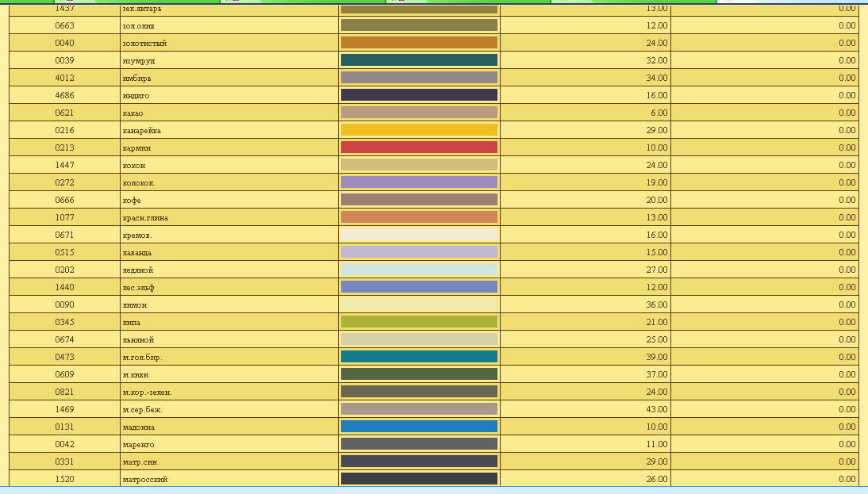Select quantity 21.00 in липа row
Screen dimensions: 868x494
pyautogui.click(x=656, y=322)
